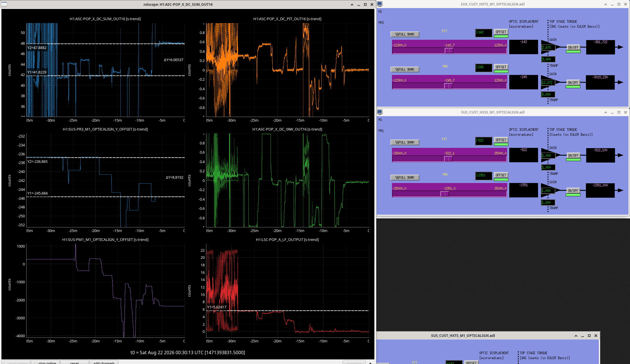
Task: Click the ndscope reset button
Action: click(x=74, y=362)
